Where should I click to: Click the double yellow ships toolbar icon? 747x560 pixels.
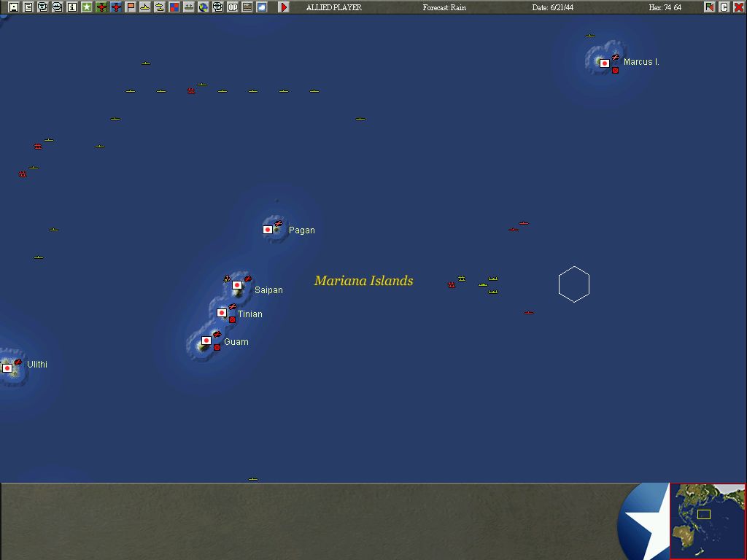click(x=160, y=7)
